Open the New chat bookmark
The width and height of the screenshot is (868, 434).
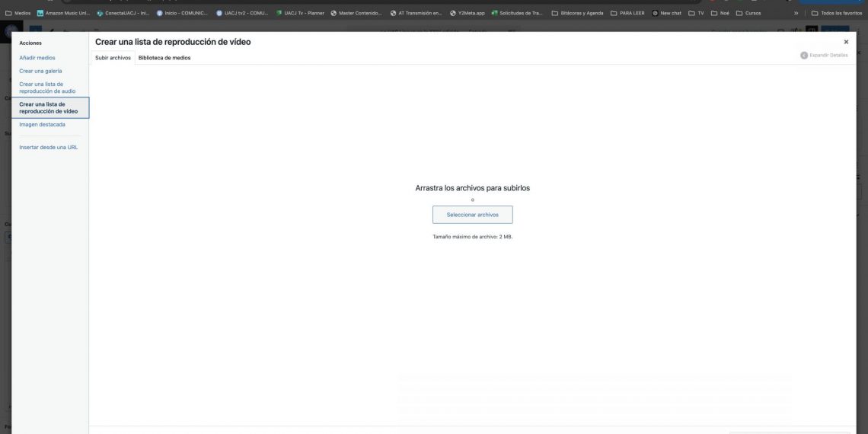666,13
